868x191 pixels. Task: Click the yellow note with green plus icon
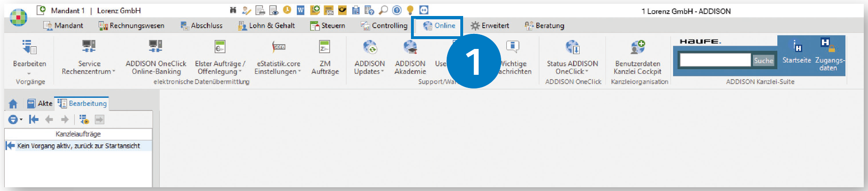315,10
